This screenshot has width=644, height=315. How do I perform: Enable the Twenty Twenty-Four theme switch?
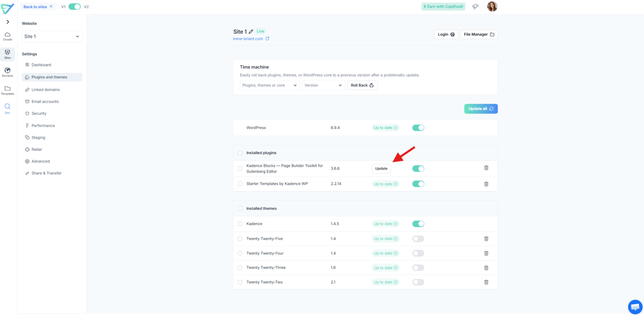418,253
